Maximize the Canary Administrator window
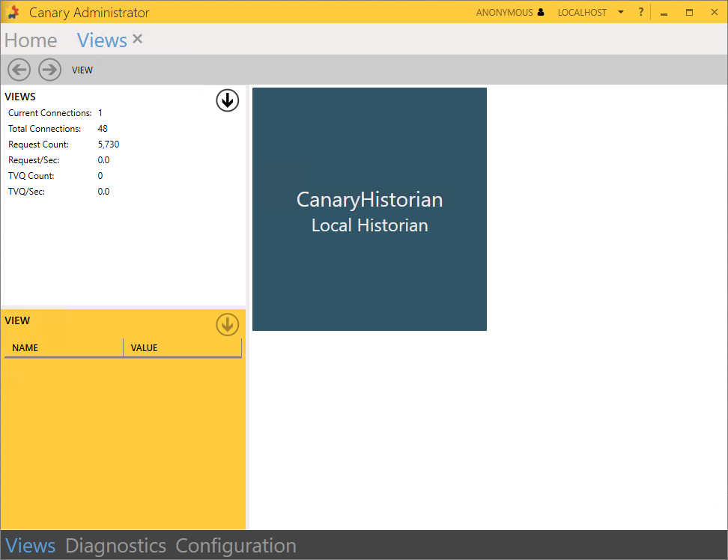The width and height of the screenshot is (728, 560). click(x=689, y=13)
